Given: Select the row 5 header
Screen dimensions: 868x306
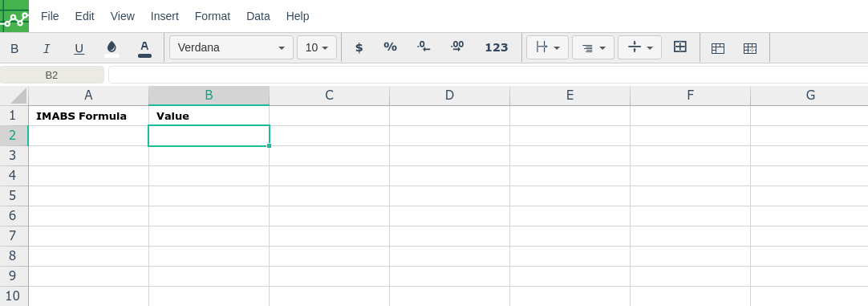Looking at the screenshot, I should (x=14, y=196).
